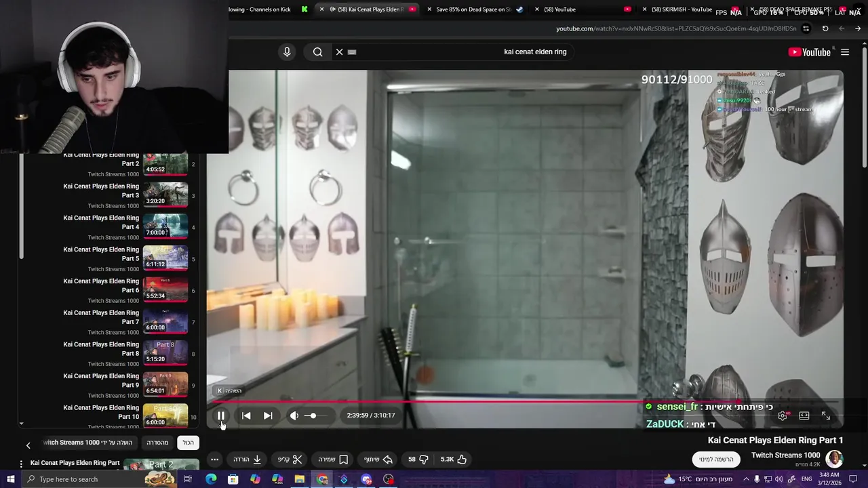Like the video with 5.3K likes

454,459
